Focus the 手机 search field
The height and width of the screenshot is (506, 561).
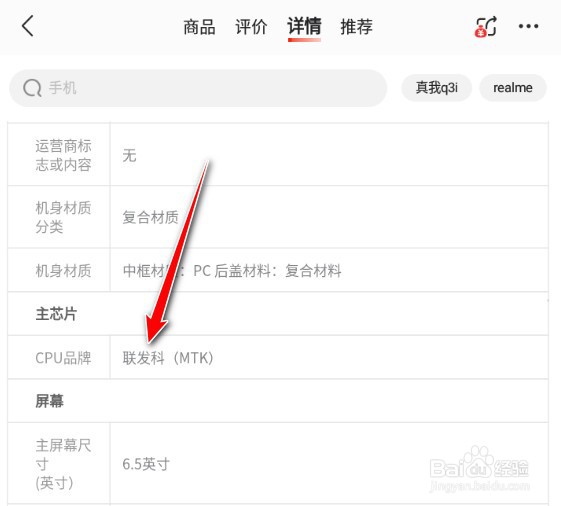pos(198,88)
